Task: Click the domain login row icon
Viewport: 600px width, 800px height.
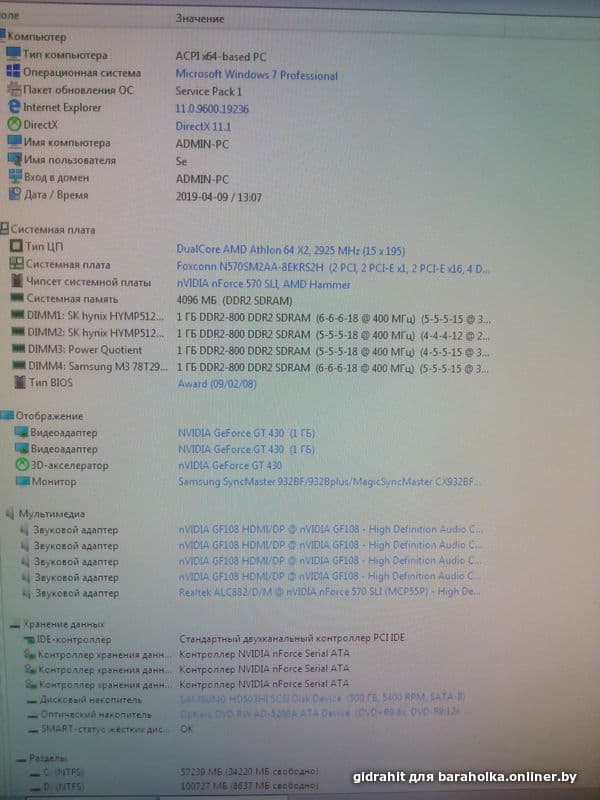Action: (x=16, y=177)
